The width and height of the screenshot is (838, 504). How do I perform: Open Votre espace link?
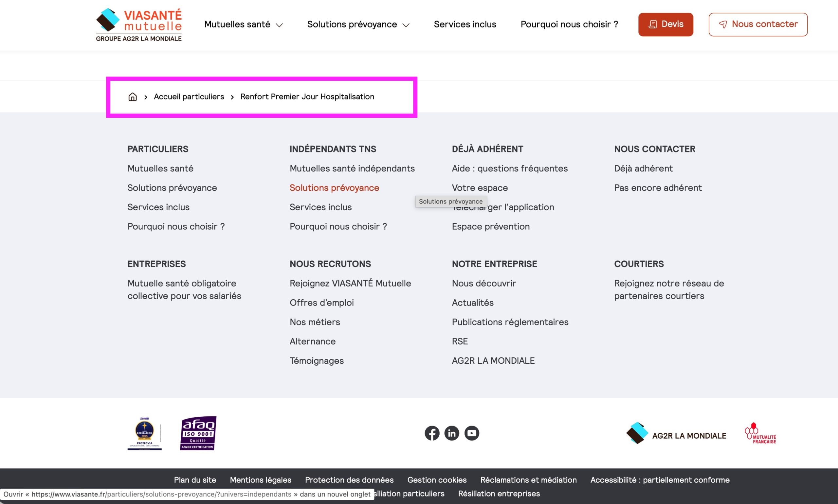(x=480, y=188)
